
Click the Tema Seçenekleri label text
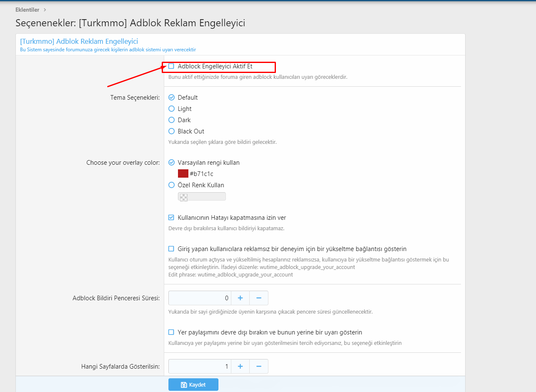coord(135,98)
